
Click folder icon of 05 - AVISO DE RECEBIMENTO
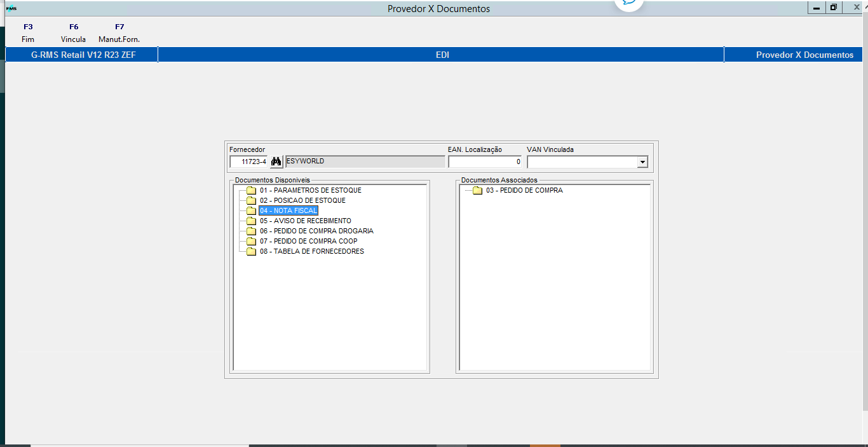[x=251, y=221]
